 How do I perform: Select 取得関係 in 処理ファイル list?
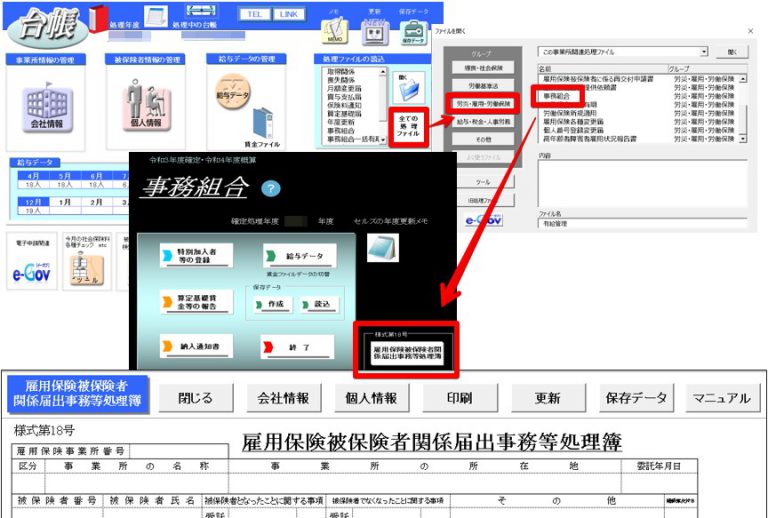341,71
